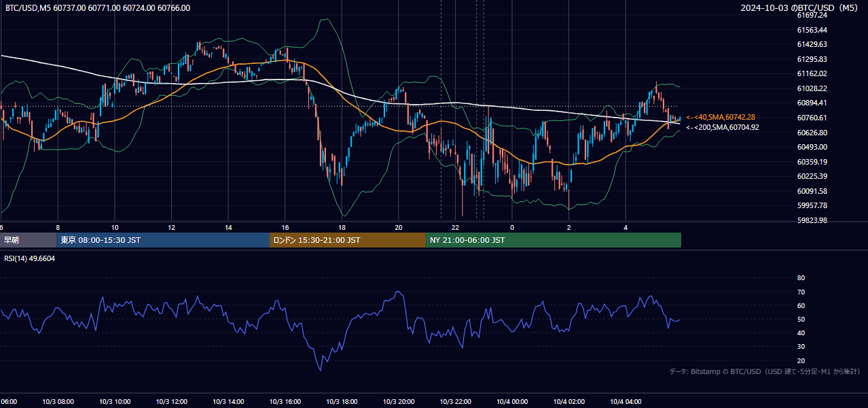Click price axis value 61697.24
Image resolution: width=868 pixels, height=408 pixels.
(812, 15)
